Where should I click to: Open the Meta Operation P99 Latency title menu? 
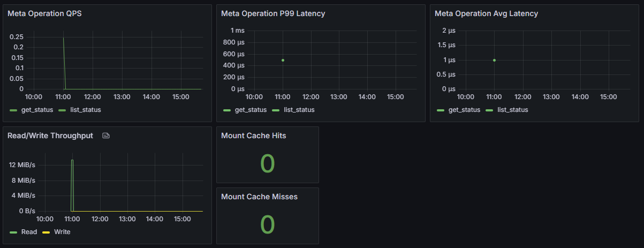pyautogui.click(x=272, y=13)
